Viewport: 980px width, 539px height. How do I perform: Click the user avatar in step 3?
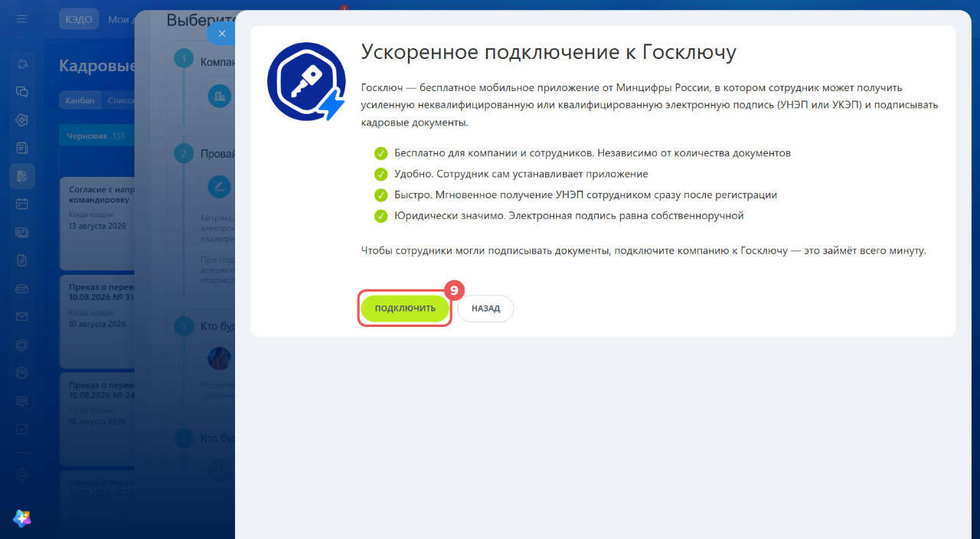tap(220, 358)
